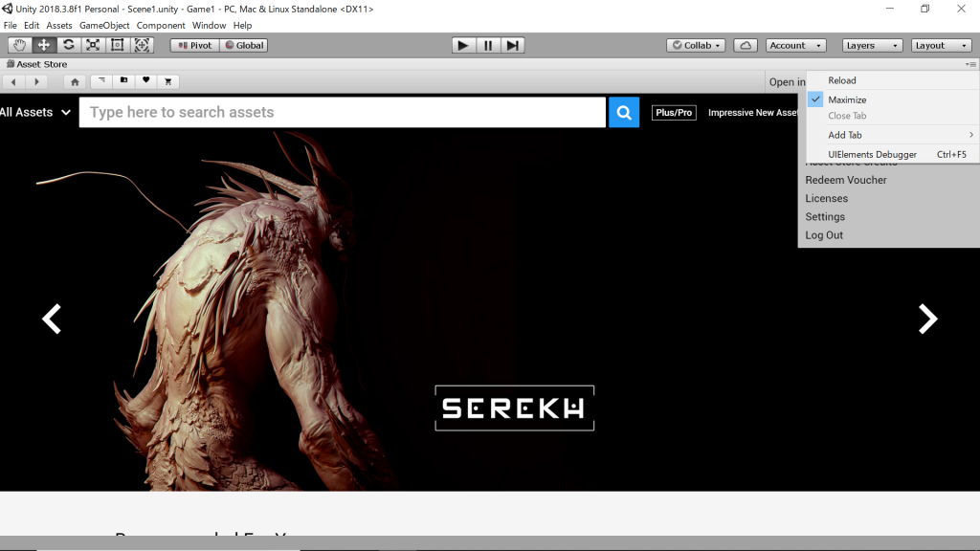
Task: Select the Rotate tool
Action: click(x=68, y=45)
